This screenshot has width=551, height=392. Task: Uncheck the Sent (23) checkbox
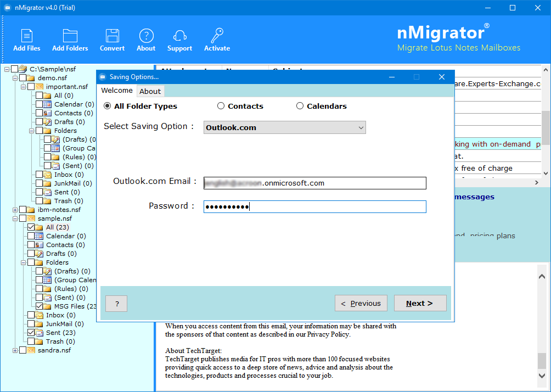point(31,333)
